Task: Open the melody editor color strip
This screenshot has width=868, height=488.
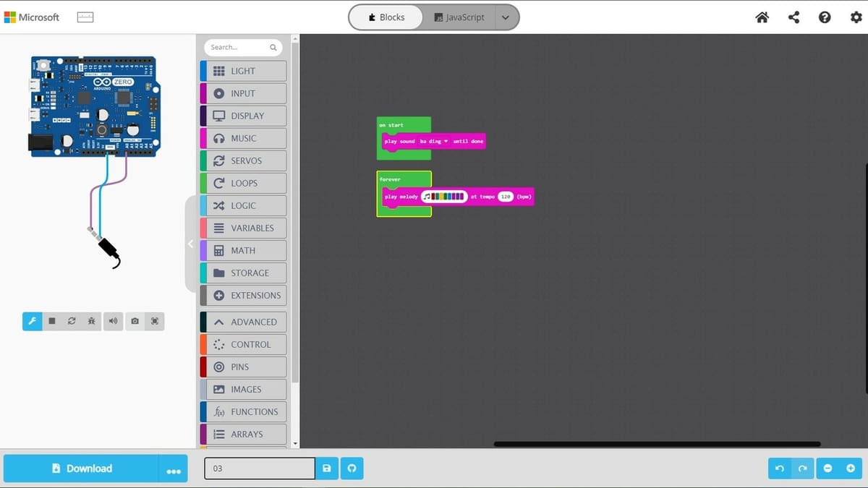Action: coord(444,196)
